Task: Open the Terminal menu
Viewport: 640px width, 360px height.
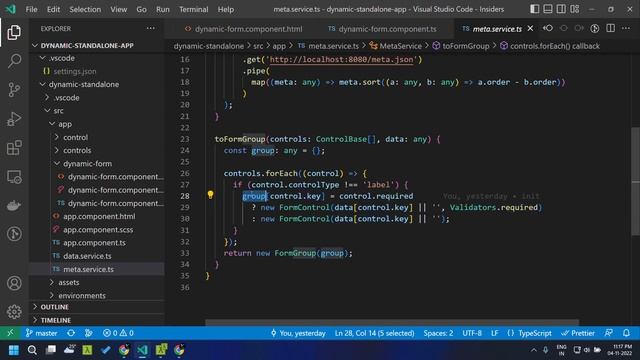Action: coord(193,9)
